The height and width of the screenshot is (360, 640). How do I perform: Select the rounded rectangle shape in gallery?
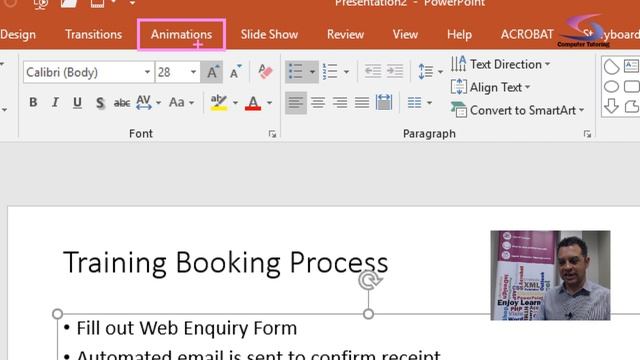(x=631, y=87)
